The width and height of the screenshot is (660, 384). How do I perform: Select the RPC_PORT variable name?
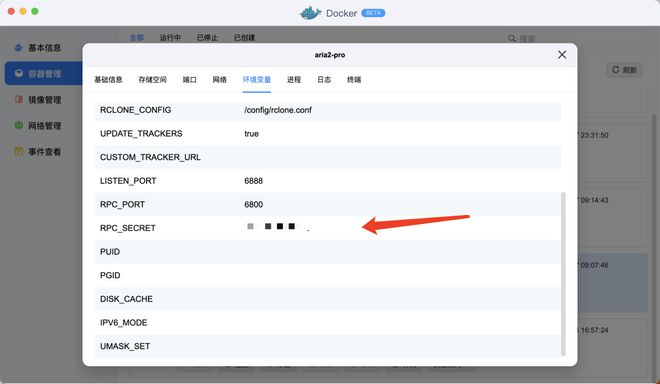122,204
